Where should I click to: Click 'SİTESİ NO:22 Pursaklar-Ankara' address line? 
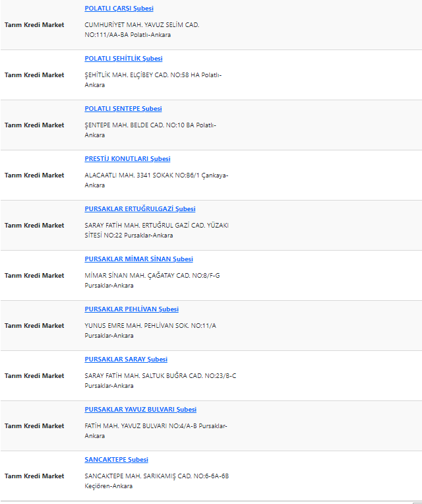pos(129,236)
